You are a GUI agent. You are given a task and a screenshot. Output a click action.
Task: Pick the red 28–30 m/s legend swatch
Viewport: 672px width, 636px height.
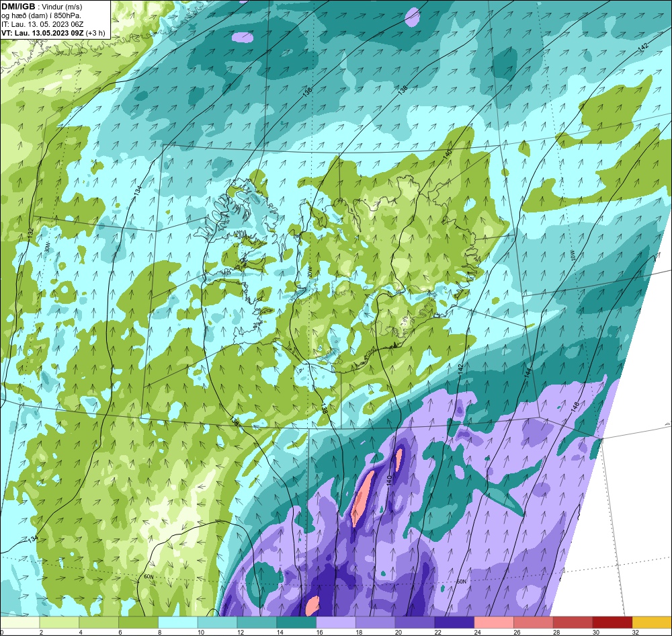click(573, 623)
